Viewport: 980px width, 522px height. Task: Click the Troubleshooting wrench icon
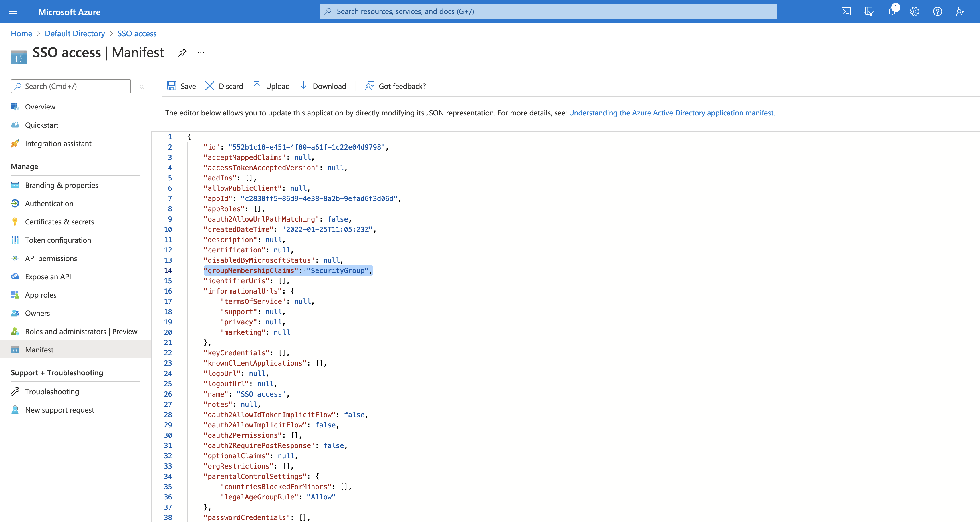point(15,391)
